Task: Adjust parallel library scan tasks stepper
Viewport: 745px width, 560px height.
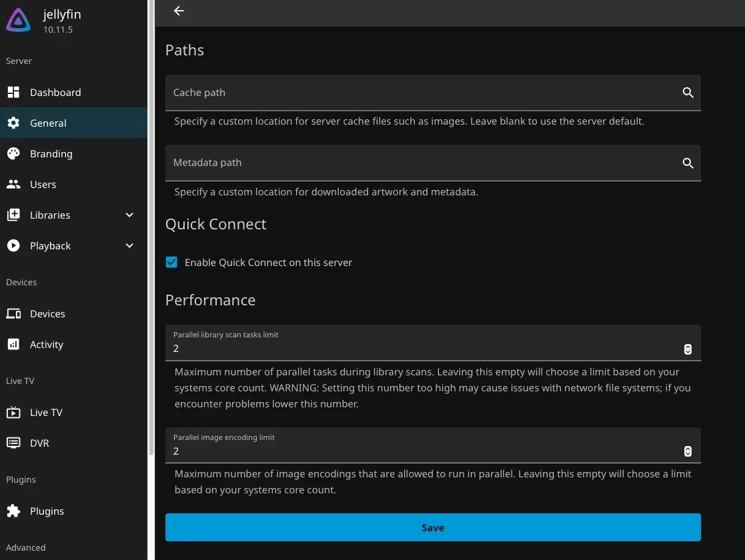Action: coord(688,349)
